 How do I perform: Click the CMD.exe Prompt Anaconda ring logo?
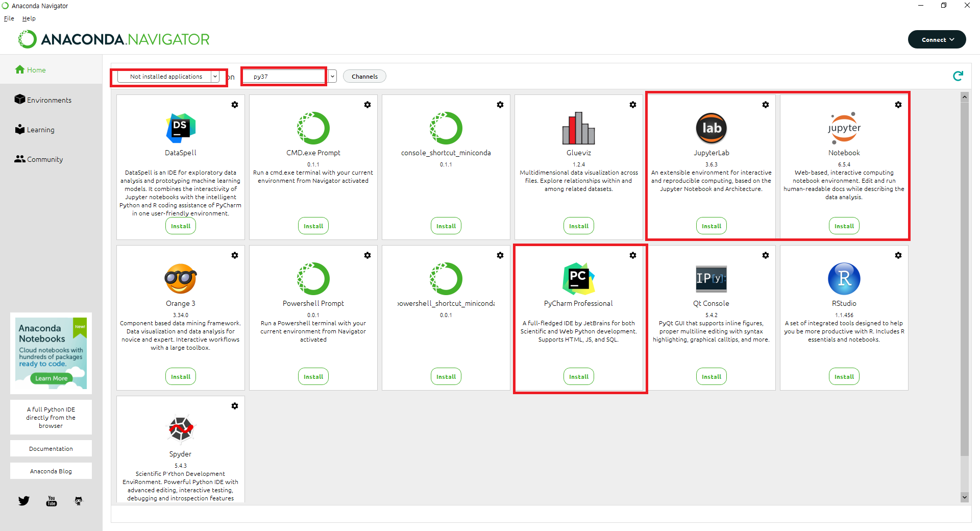point(313,128)
